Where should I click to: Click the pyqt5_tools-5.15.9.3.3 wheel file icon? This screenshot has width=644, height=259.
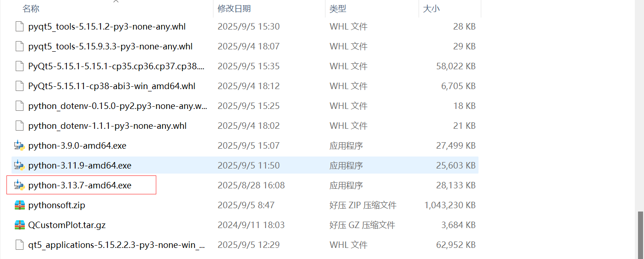pos(19,46)
